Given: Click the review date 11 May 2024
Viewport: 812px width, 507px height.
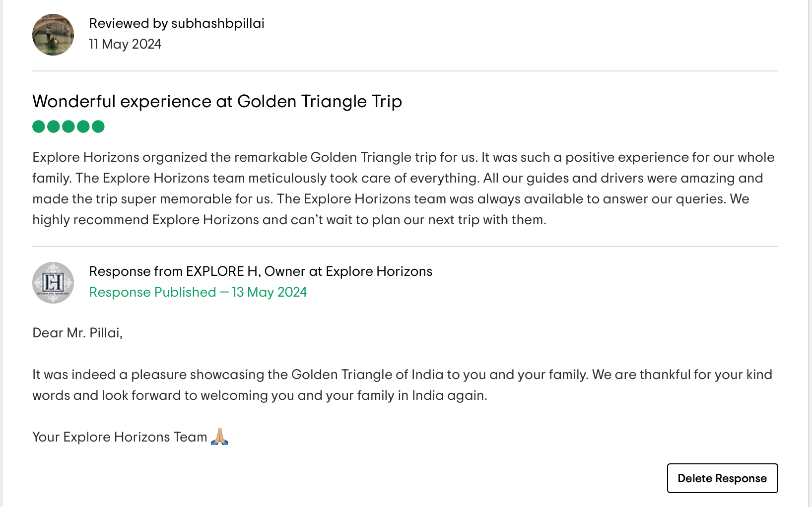Looking at the screenshot, I should click(125, 44).
